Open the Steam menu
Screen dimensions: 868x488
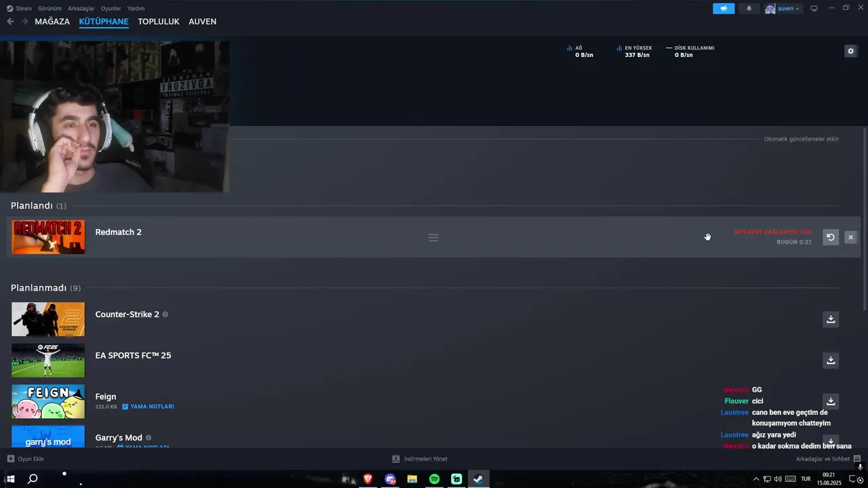click(x=20, y=8)
